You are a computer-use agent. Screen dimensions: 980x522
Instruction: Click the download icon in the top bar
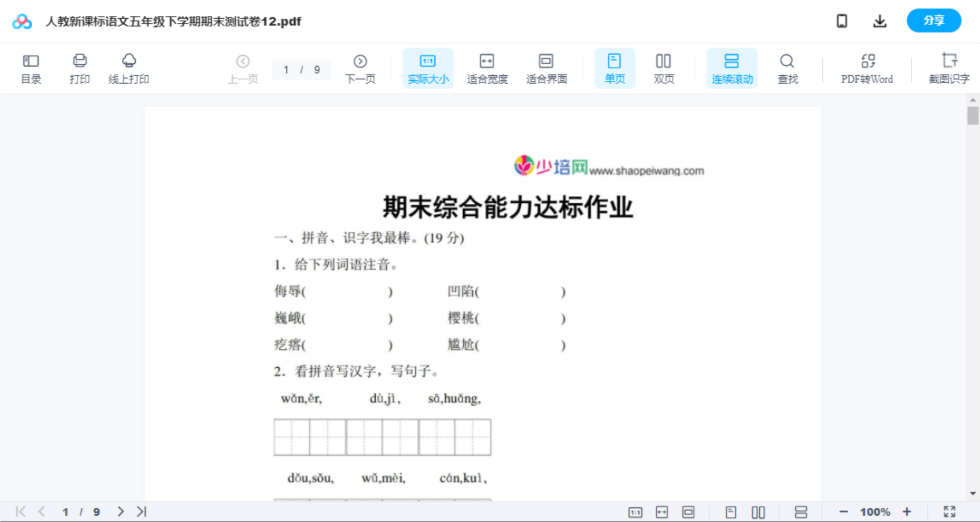[x=879, y=20]
